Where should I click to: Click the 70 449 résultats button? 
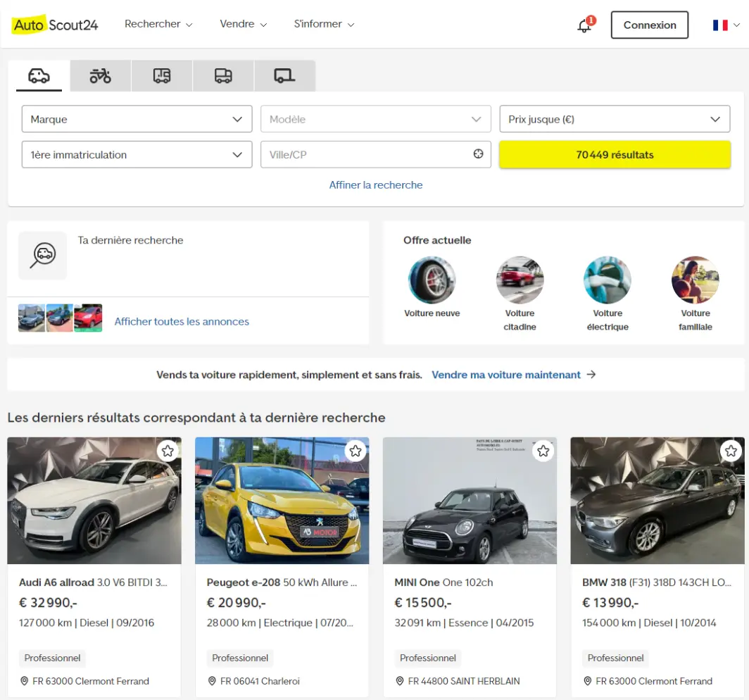(615, 154)
